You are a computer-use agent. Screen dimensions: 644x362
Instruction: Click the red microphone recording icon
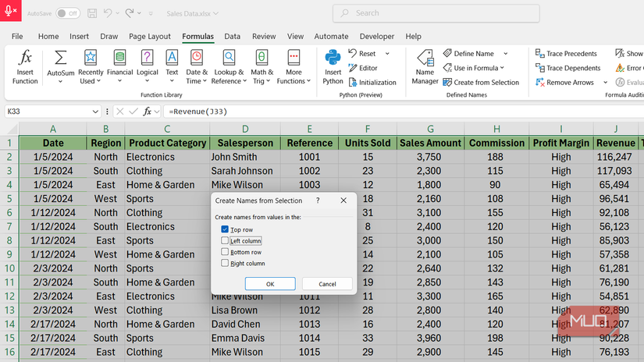[x=11, y=11]
